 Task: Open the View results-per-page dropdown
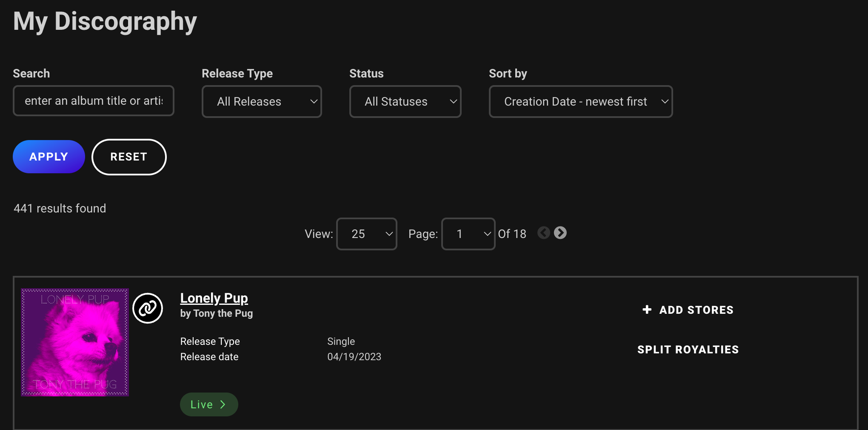(366, 234)
